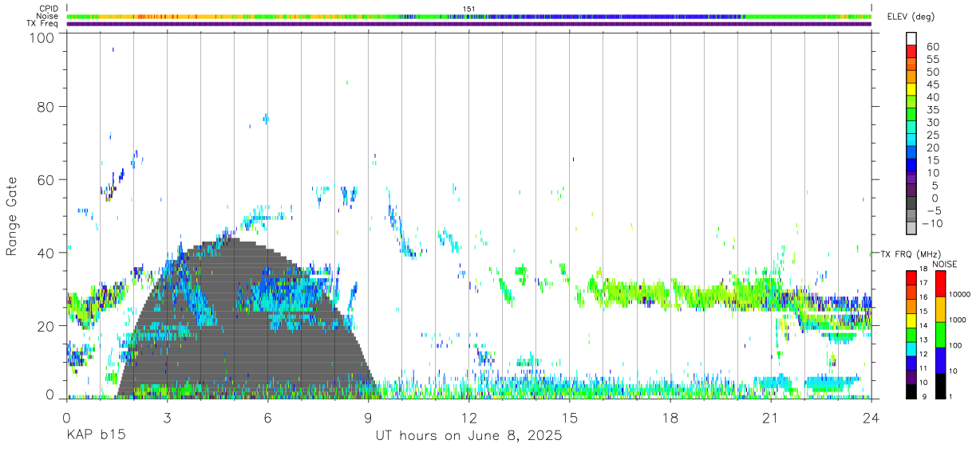Click the x-axis tick label '21'
The width and height of the screenshot is (980, 452).
pos(771,418)
